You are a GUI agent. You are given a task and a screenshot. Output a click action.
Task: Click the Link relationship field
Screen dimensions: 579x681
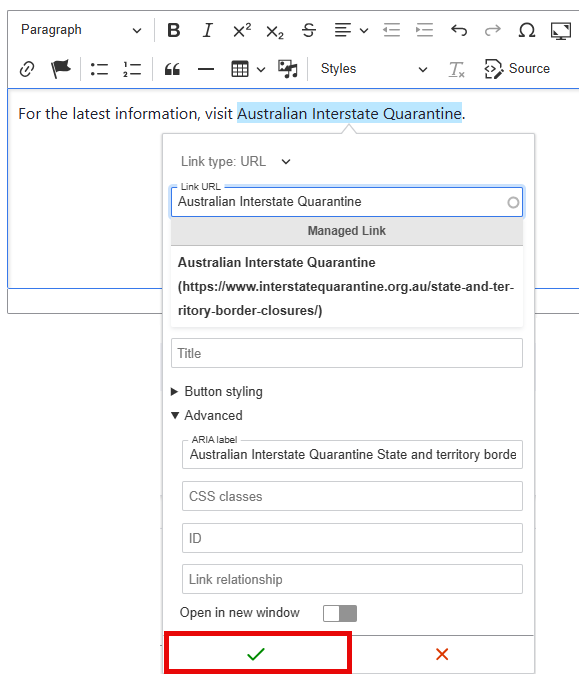click(x=352, y=579)
